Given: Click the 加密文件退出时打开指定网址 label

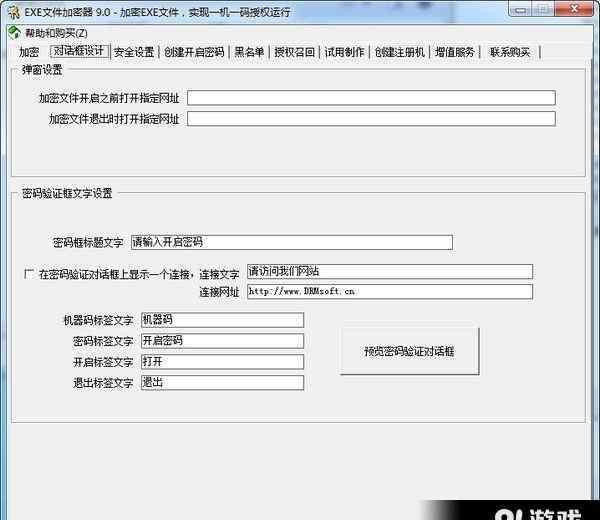Looking at the screenshot, I should 114,119.
